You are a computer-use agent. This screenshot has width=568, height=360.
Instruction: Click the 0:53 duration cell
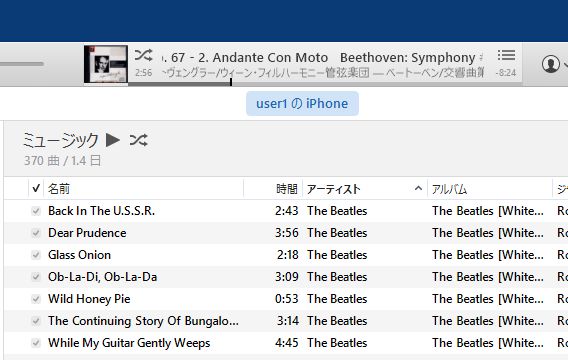click(x=287, y=299)
